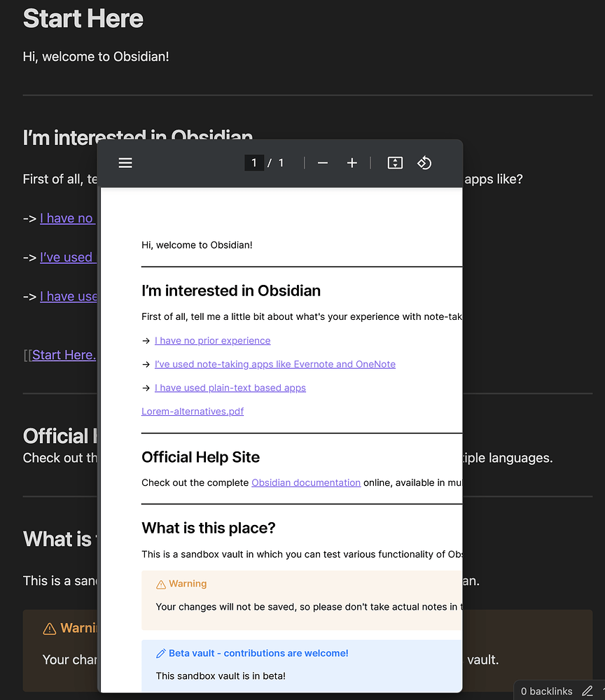Zoom out of the PDF document
Viewport: 605px width, 700px height.
tap(322, 162)
